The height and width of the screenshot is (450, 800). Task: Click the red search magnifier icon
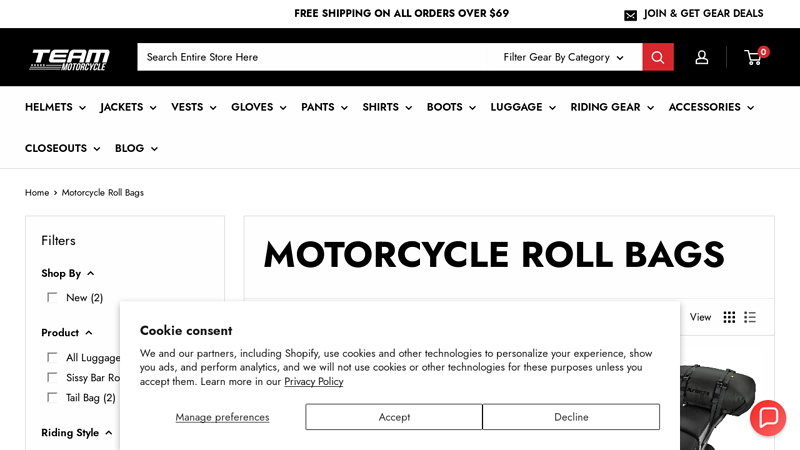[657, 57]
